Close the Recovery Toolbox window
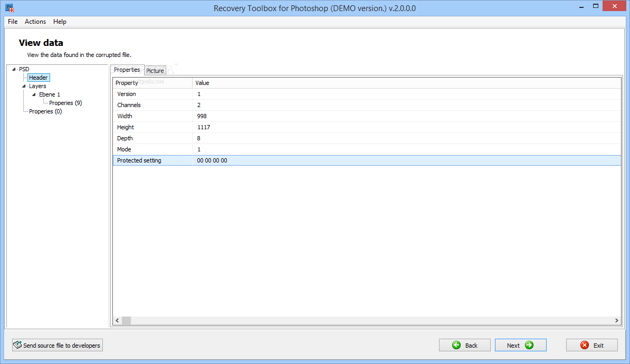Viewport: 630px width, 364px height. (614, 6)
